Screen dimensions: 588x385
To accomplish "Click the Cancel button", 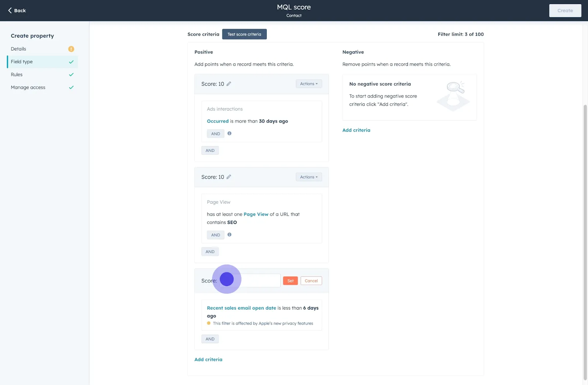I will pyautogui.click(x=311, y=281).
